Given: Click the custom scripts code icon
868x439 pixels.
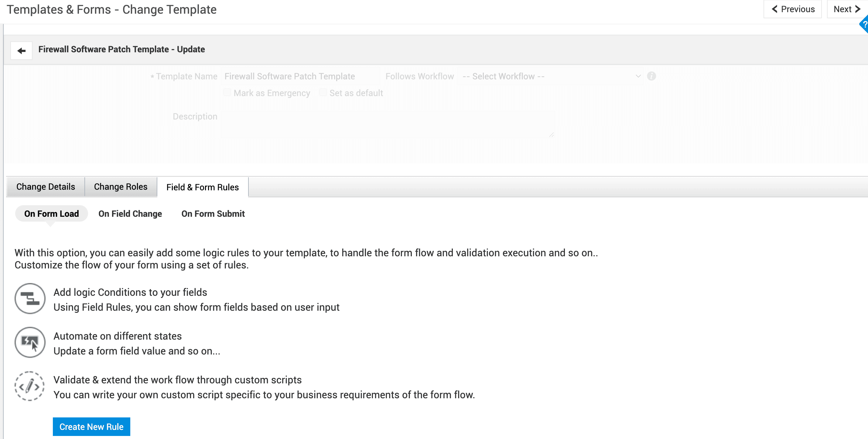Looking at the screenshot, I should (30, 386).
